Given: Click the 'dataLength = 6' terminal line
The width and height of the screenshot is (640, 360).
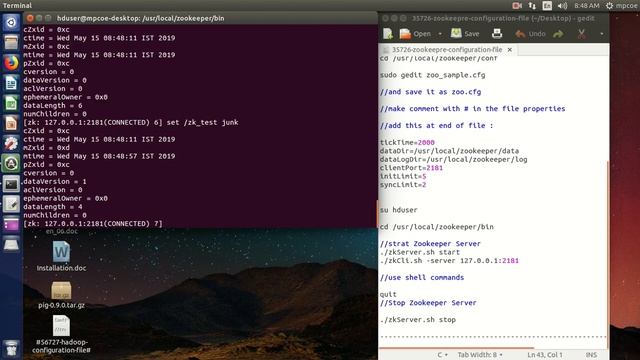Looking at the screenshot, I should (53, 105).
